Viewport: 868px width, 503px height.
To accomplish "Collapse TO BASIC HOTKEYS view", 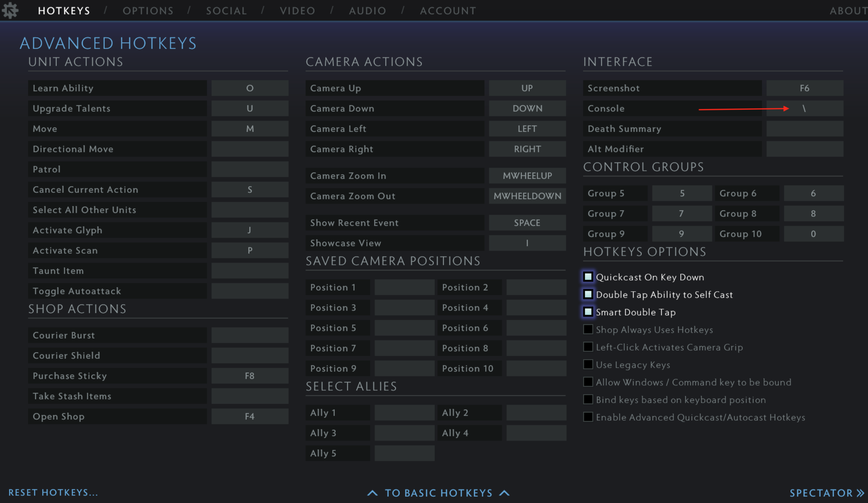I will (438, 492).
